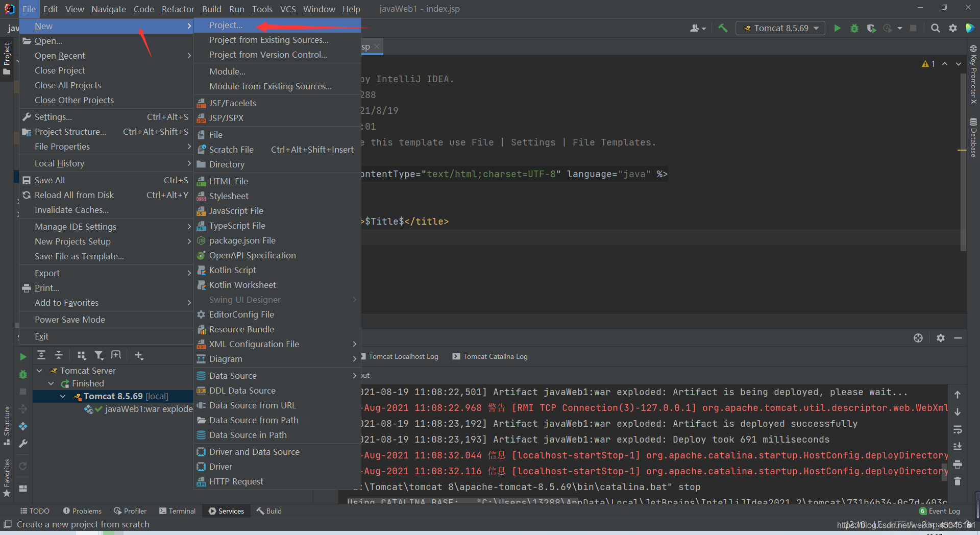Screen dimensions: 980x535
Task: Open the Terminal tool window tab
Action: [177, 511]
